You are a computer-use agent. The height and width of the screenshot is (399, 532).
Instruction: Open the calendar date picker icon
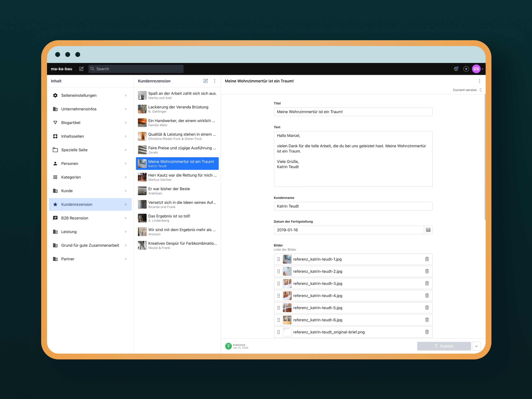pyautogui.click(x=428, y=230)
